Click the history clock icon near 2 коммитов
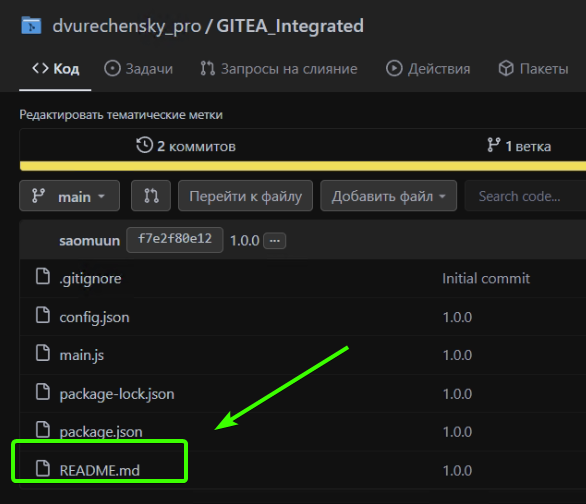This screenshot has height=504, width=586. coord(144,145)
